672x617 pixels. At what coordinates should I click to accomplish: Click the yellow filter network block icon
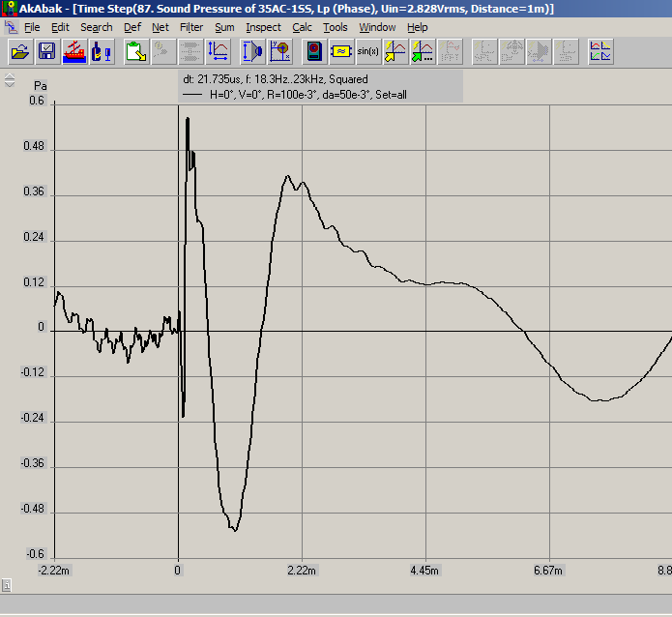[341, 51]
